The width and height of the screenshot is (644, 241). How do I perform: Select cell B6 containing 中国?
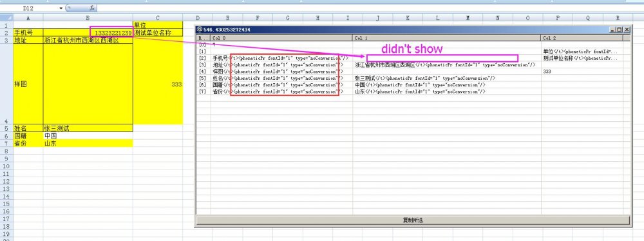point(88,136)
